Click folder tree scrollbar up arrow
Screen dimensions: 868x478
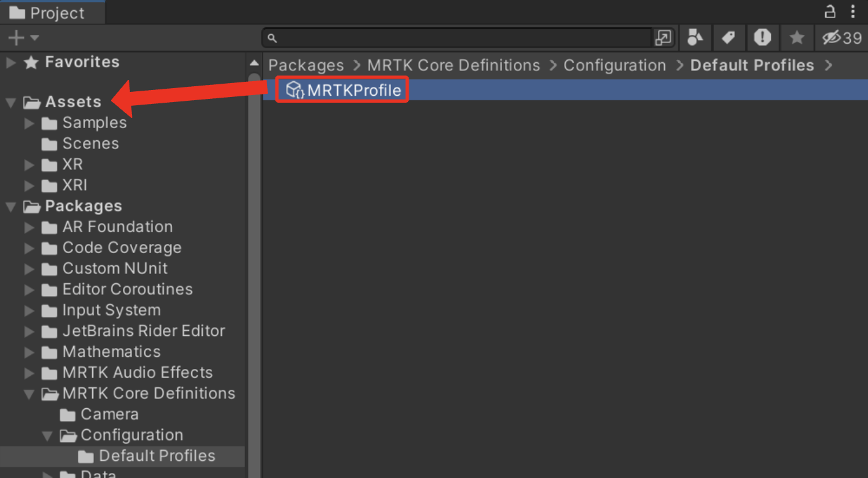tap(254, 63)
